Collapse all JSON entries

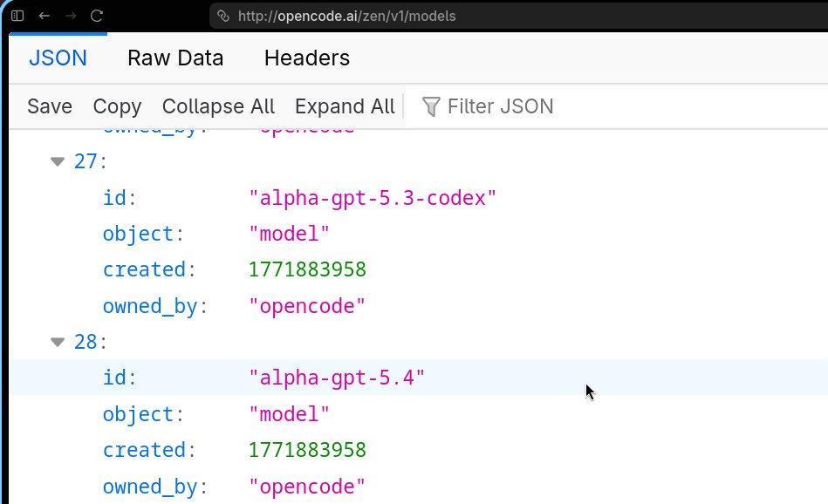point(218,106)
